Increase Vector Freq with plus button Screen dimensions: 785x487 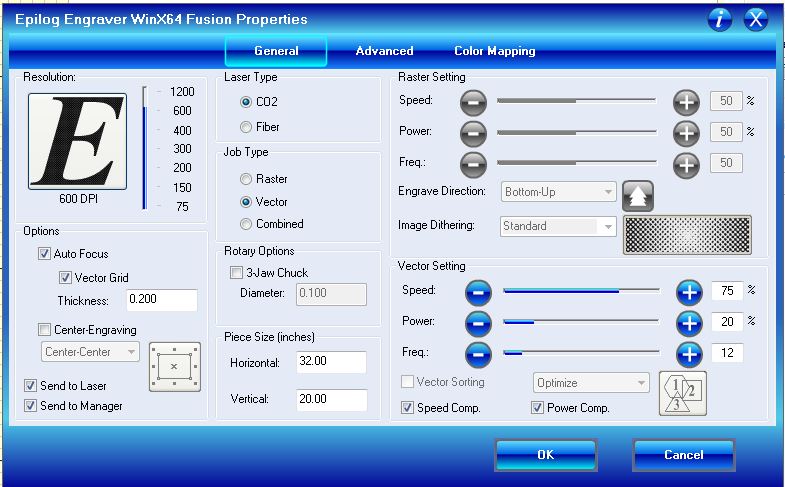click(689, 355)
